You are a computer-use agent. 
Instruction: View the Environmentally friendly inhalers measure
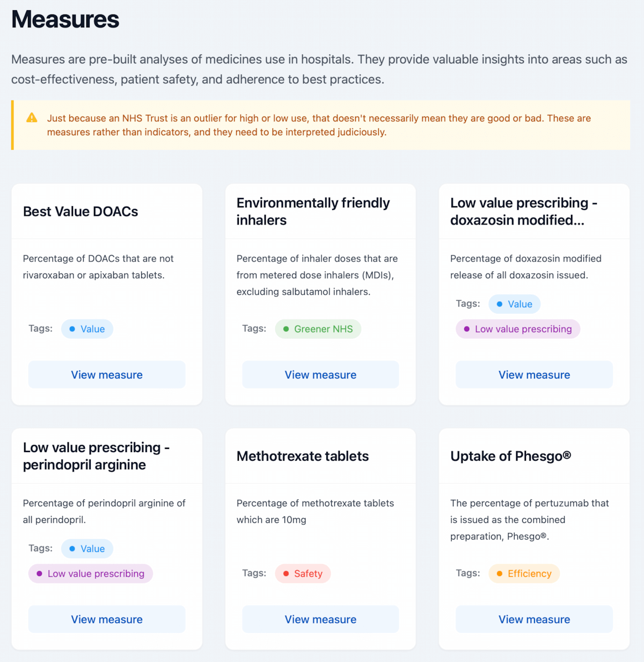pos(320,375)
